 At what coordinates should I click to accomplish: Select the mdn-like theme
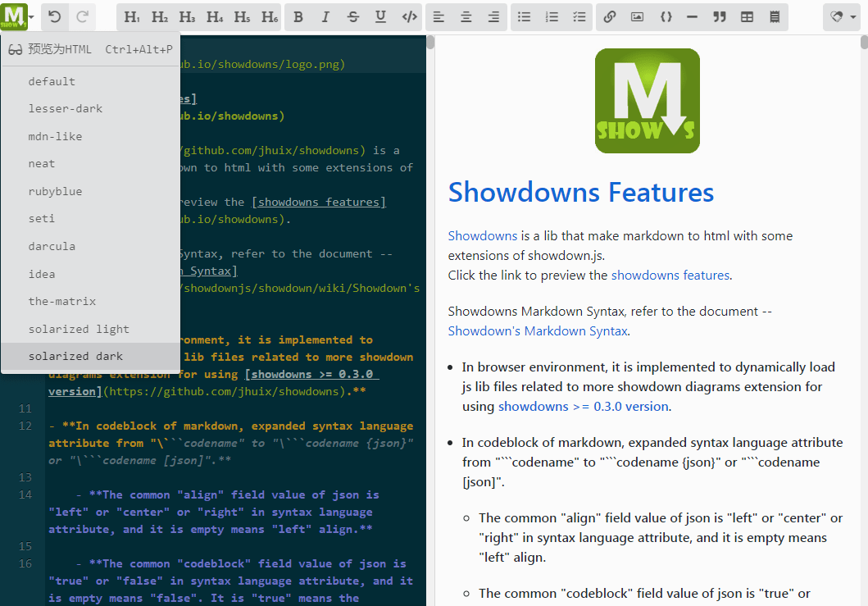click(x=91, y=136)
